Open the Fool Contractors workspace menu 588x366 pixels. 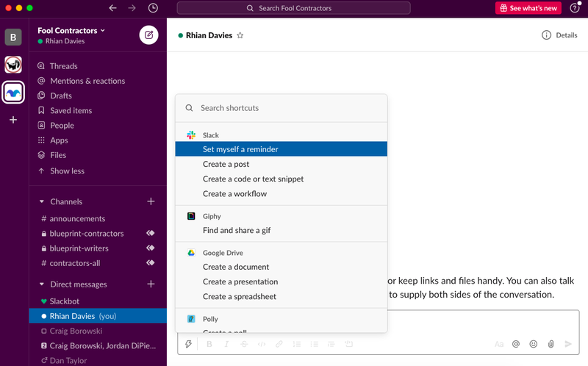[71, 30]
